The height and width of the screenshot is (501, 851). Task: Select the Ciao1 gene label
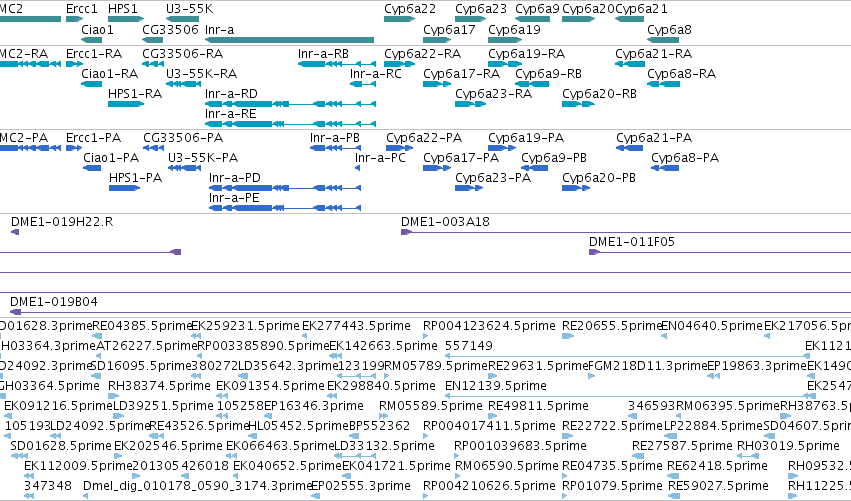coord(98,30)
